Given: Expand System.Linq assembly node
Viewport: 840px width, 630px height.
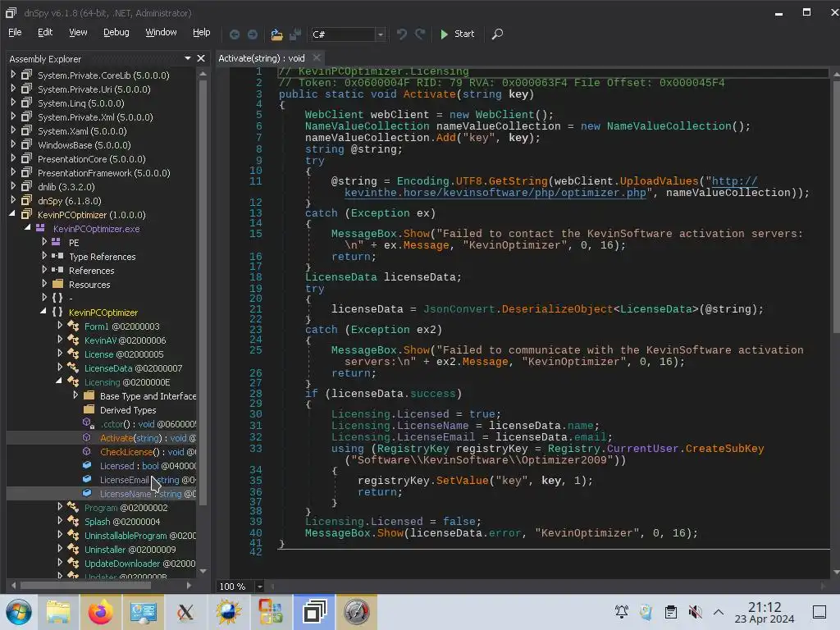Looking at the screenshot, I should (x=13, y=103).
